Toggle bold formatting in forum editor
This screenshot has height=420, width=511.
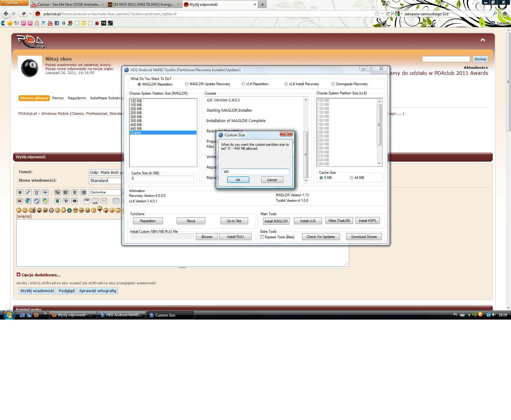[20, 192]
